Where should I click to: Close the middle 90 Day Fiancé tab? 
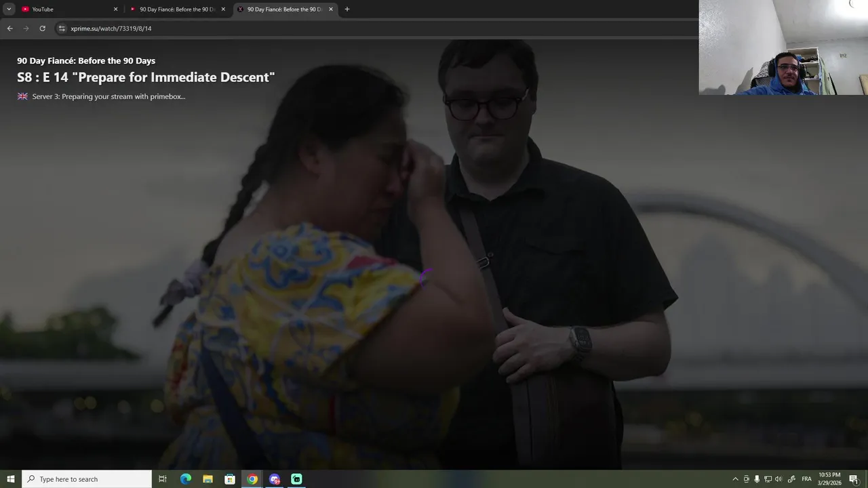pyautogui.click(x=223, y=9)
